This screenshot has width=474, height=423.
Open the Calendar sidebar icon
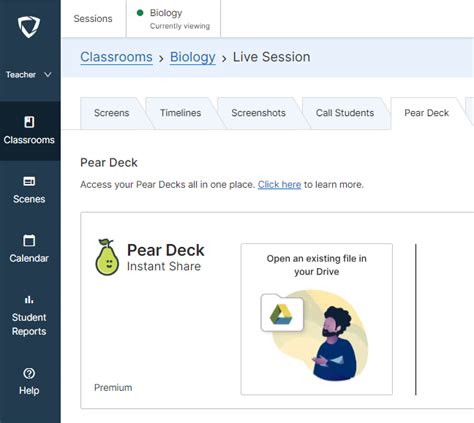[29, 240]
